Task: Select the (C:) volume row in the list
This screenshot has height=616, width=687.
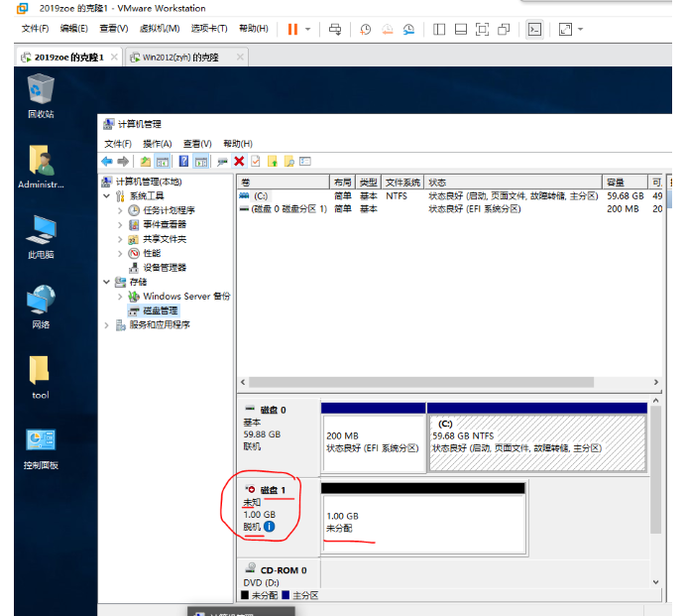Action: click(x=450, y=196)
